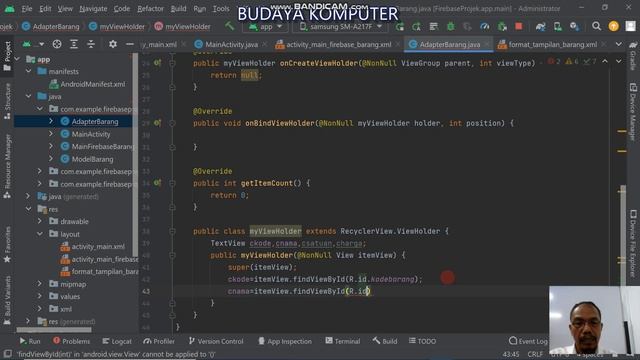The height and width of the screenshot is (360, 640).
Task: Go to previous highlighted error arrow
Action: [605, 61]
